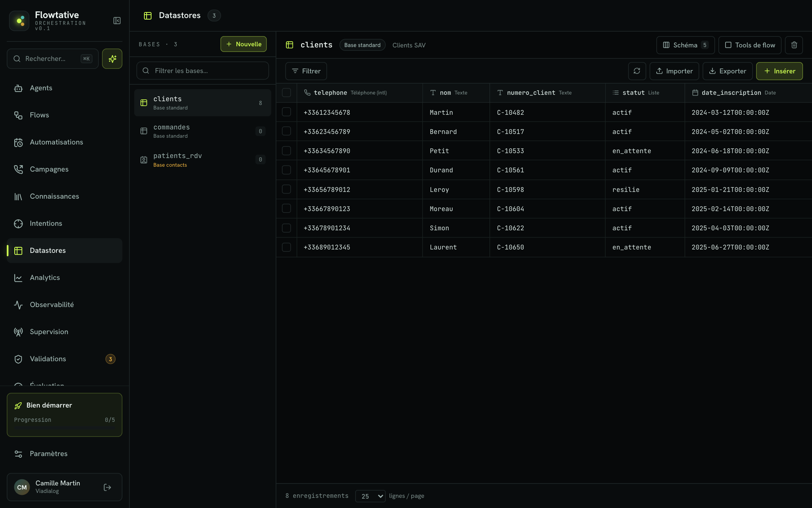
Task: Open the Bien démarrer progression card
Action: click(64, 415)
